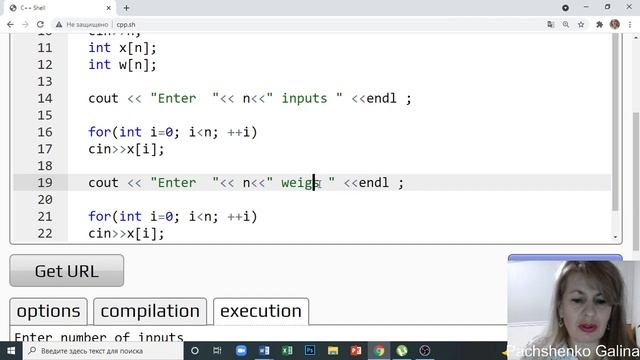
Task: Select the C++ Shell browser tab
Action: pyautogui.click(x=59, y=8)
